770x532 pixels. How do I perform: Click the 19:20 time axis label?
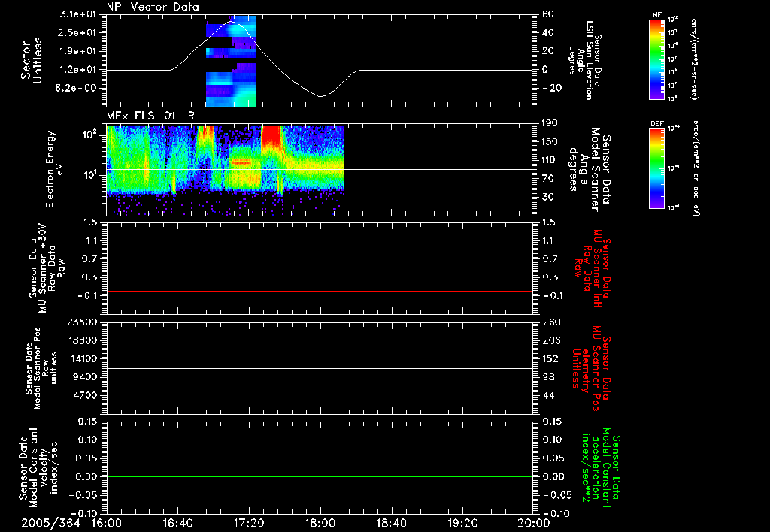tap(462, 523)
